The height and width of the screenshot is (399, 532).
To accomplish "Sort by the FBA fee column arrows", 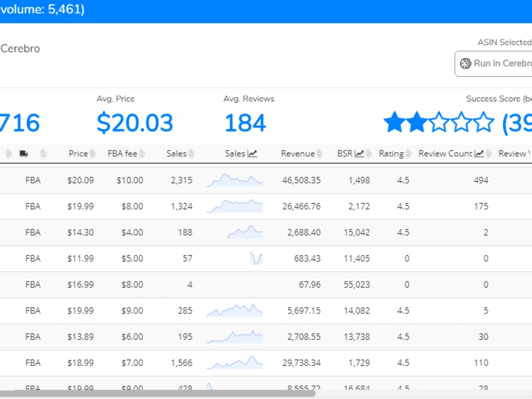I will click(x=142, y=154).
